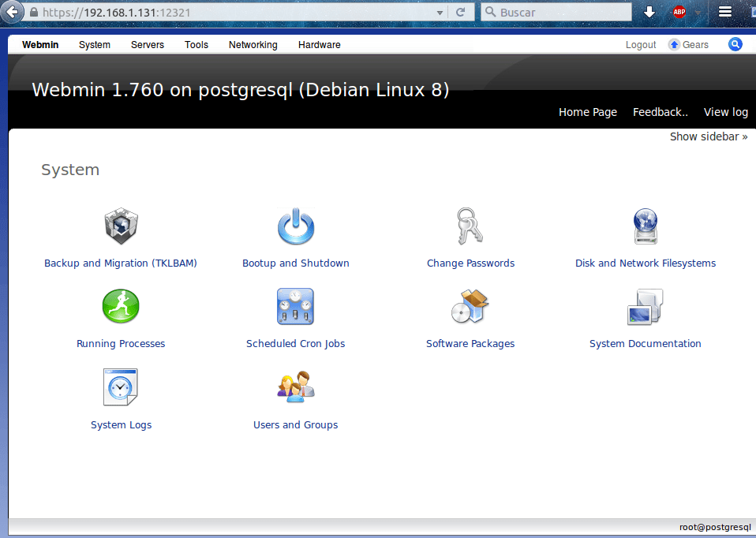Screen dimensions: 756x538
Task: Expand the address bar history dropdown arrow
Action: pos(440,13)
